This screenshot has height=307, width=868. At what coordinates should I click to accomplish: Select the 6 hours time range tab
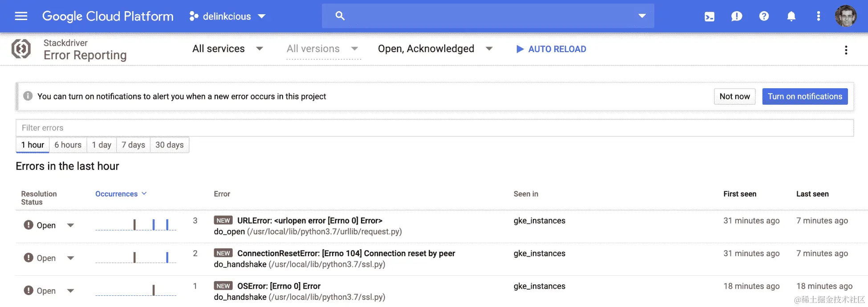[x=68, y=145]
